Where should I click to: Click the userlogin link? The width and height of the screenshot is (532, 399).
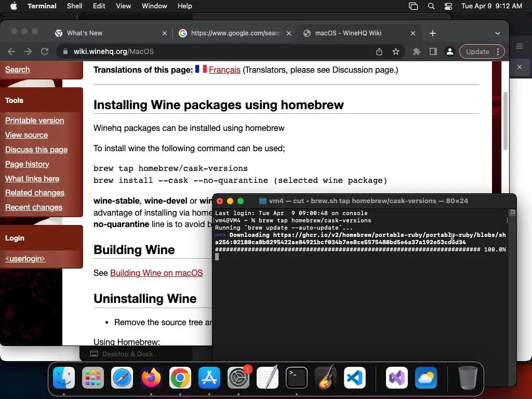pyautogui.click(x=25, y=259)
